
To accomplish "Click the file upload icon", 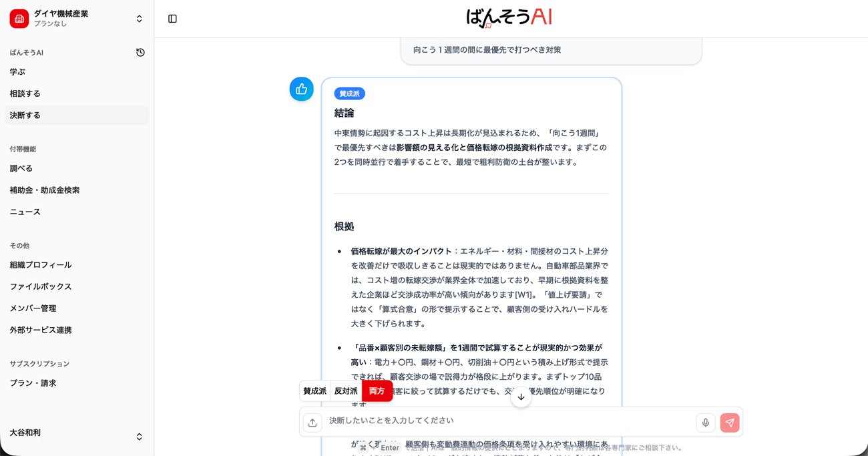I will pyautogui.click(x=312, y=422).
